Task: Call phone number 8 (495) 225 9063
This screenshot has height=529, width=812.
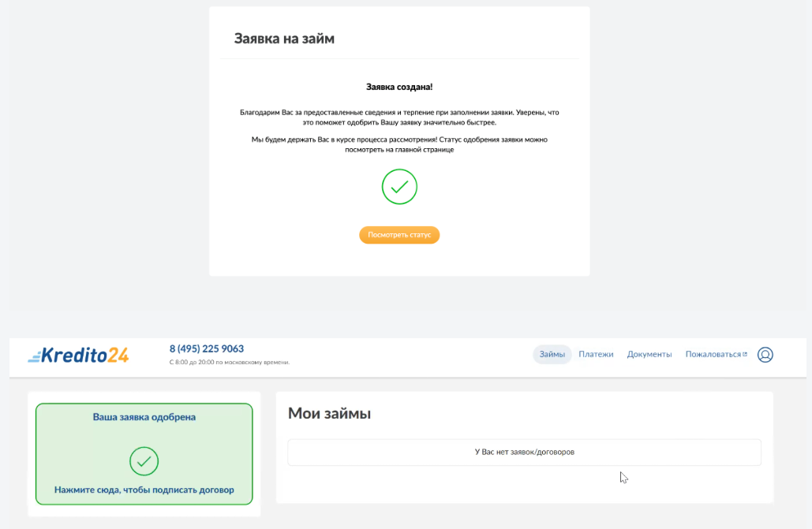Action: point(207,349)
